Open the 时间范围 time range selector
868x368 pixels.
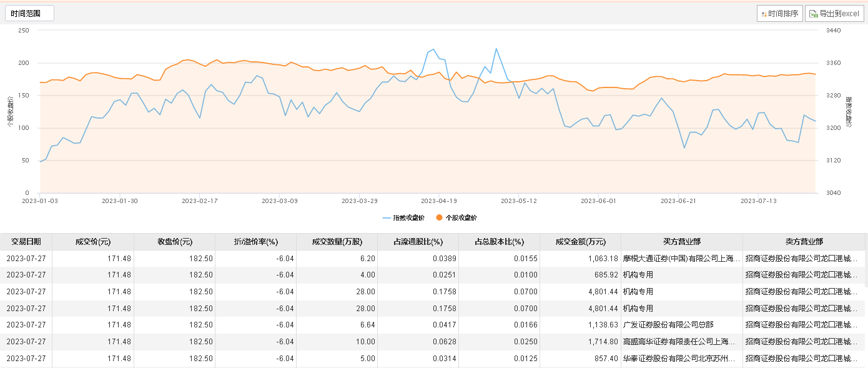click(x=29, y=13)
